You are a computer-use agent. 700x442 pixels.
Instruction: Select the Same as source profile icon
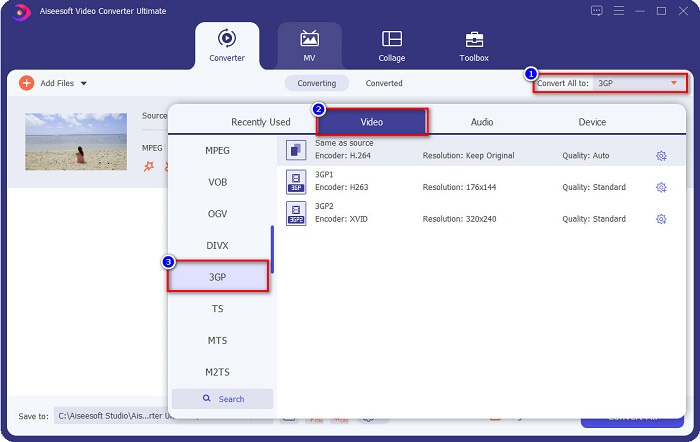tap(296, 150)
